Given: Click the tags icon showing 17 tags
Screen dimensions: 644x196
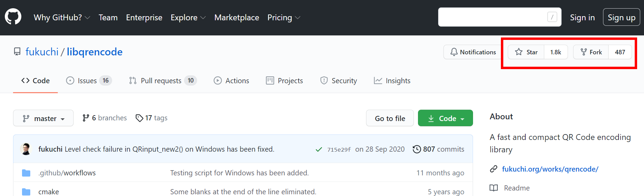Looking at the screenshot, I should click(x=139, y=118).
